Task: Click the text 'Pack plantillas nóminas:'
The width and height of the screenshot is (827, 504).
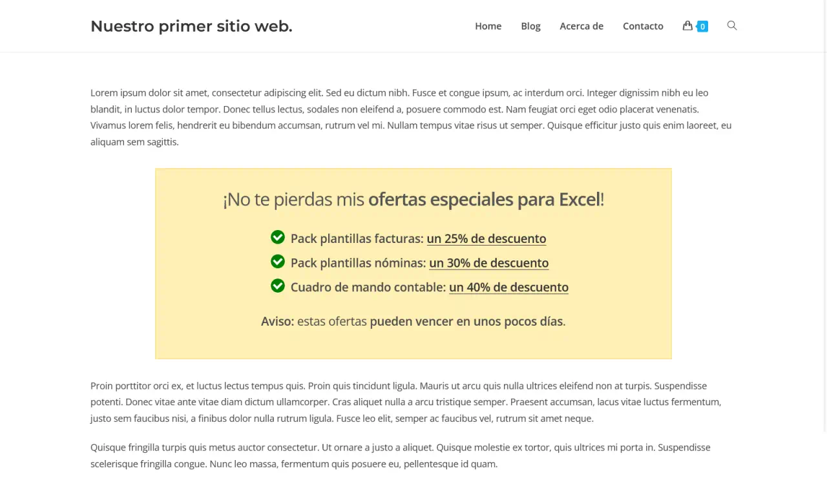Action: (x=358, y=263)
